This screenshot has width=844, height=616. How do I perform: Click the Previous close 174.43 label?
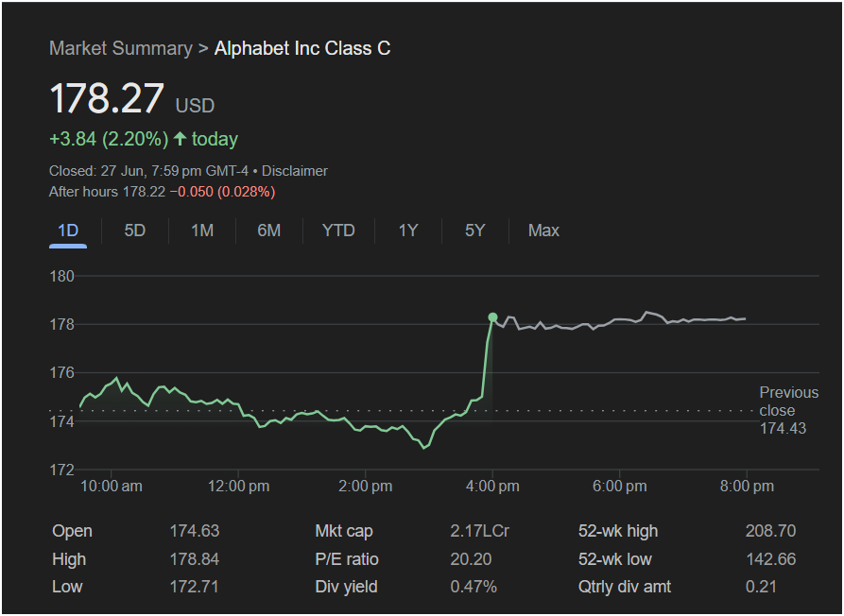point(788,410)
